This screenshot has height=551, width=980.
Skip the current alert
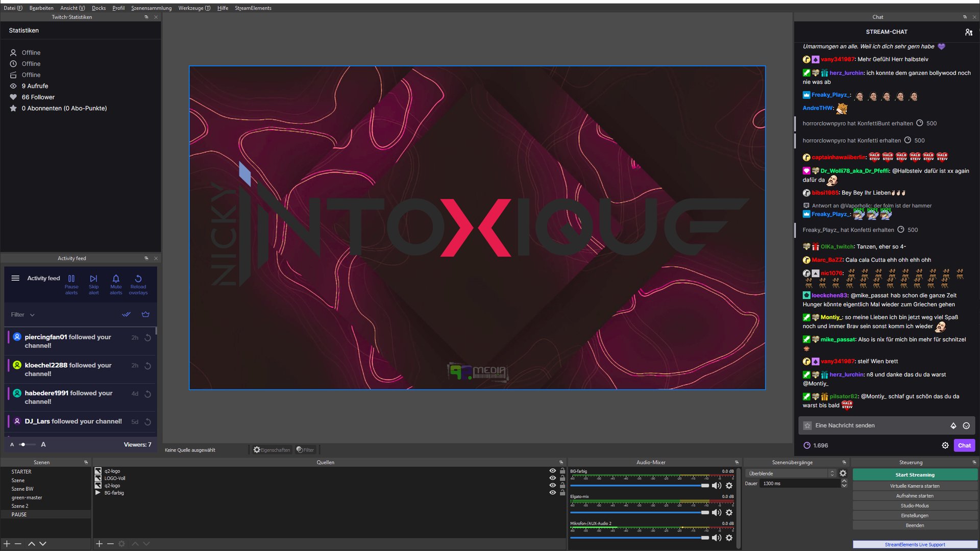point(93,284)
